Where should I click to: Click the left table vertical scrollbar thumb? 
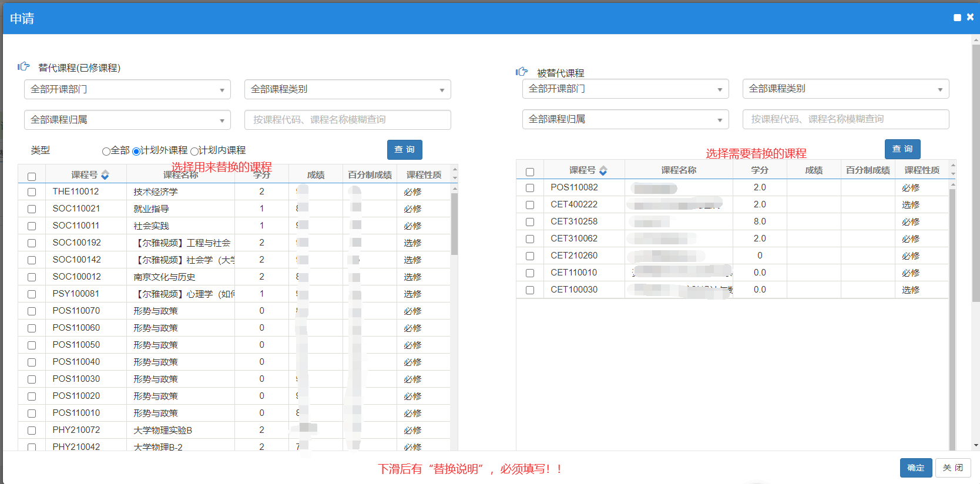[x=454, y=223]
